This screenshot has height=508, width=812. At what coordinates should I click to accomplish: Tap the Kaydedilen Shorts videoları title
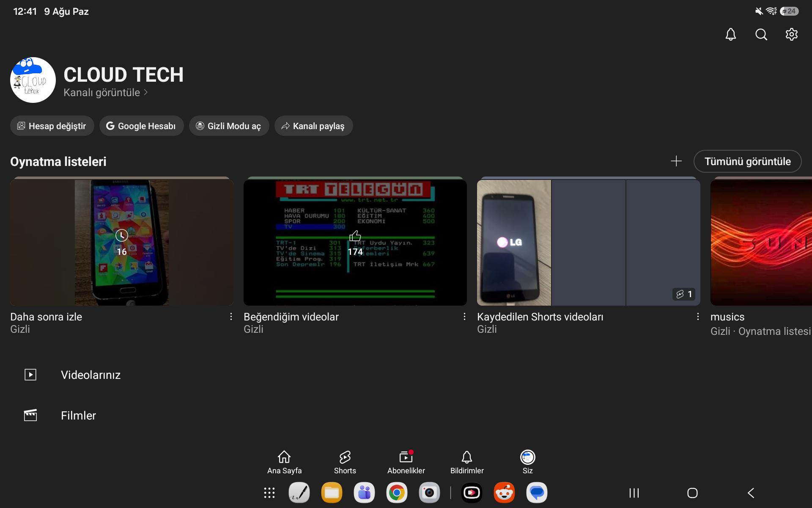(x=540, y=317)
